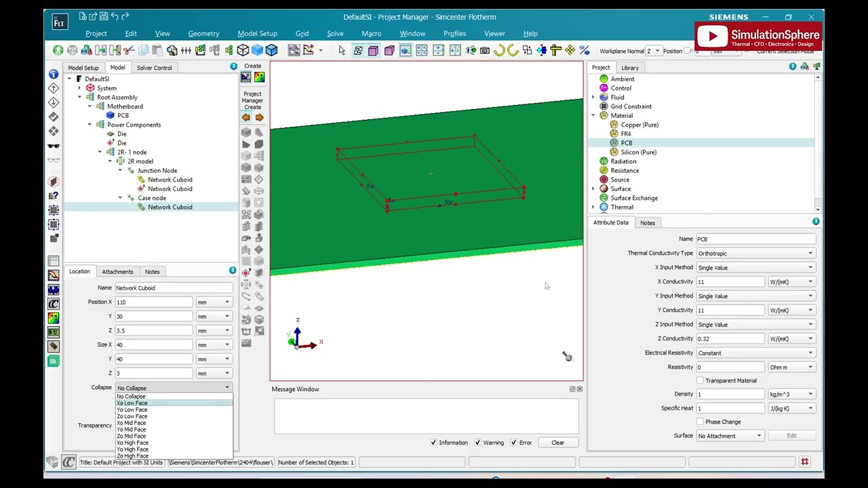
Task: Choose Zo High Face collapse option
Action: pos(174,456)
